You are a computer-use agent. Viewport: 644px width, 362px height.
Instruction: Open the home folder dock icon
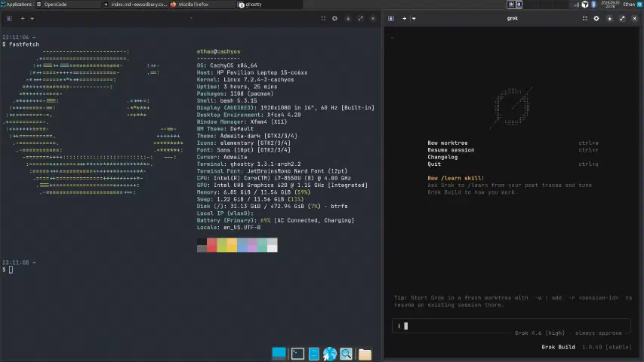365,354
